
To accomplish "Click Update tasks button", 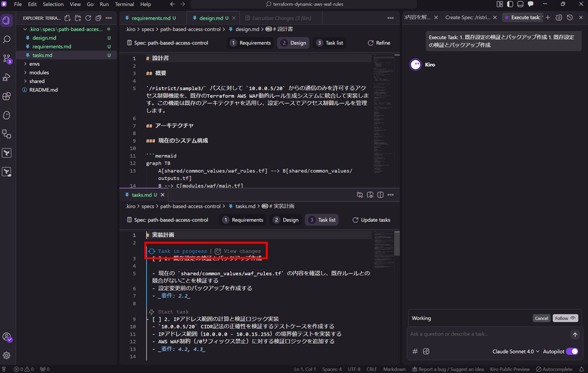I will (371, 220).
